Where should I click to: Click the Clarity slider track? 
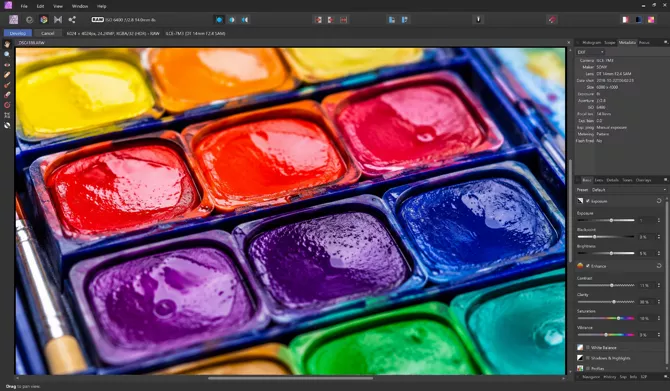coord(606,302)
